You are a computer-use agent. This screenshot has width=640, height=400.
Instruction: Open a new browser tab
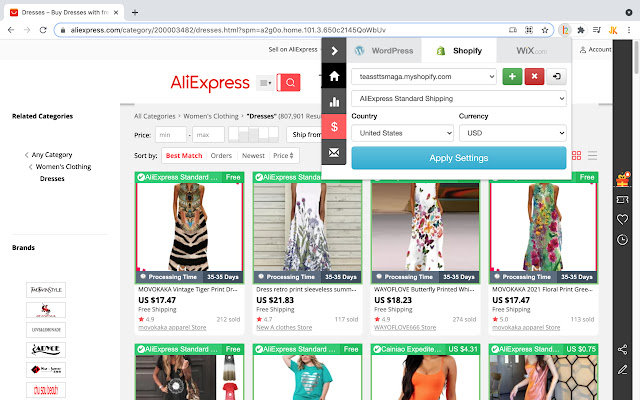[135, 12]
